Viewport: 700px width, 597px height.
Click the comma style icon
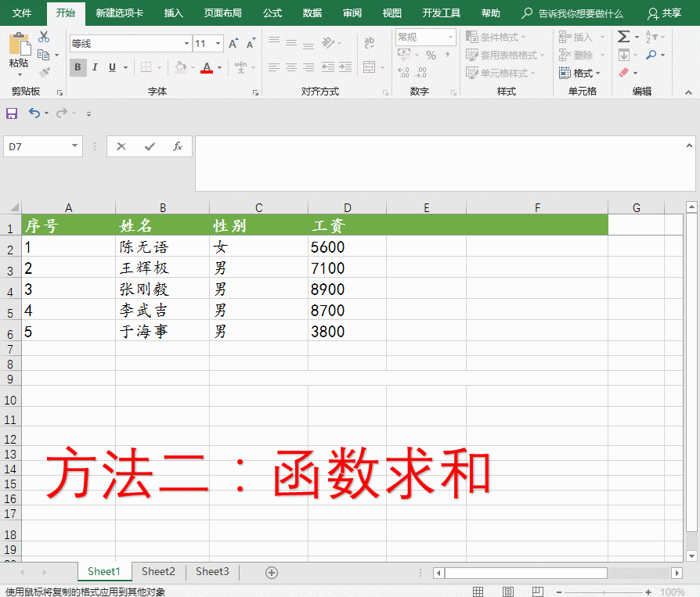[x=447, y=56]
